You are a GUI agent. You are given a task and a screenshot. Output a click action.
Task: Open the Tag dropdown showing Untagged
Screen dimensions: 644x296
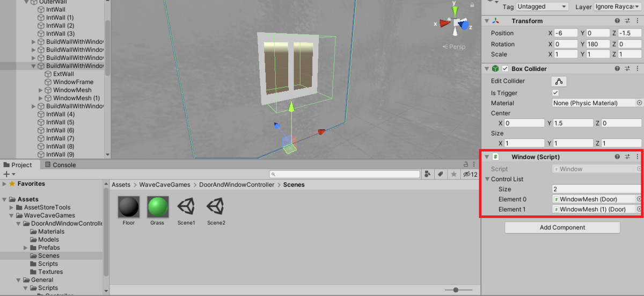pos(543,6)
